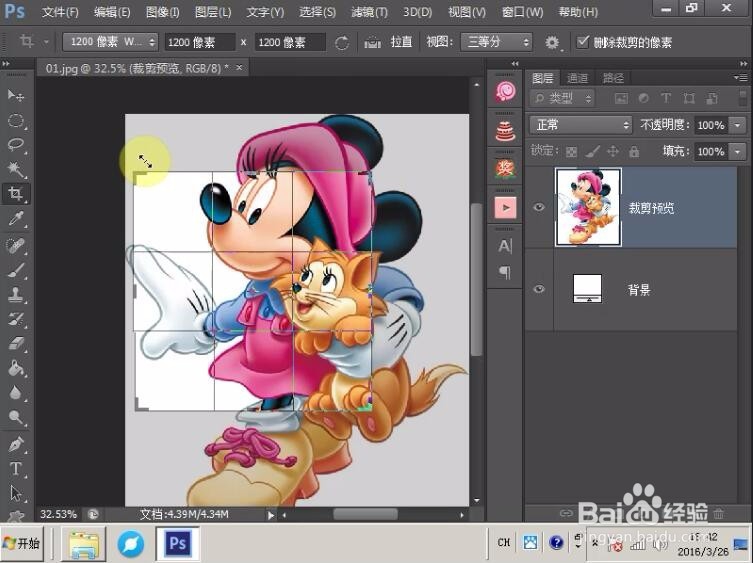The image size is (753, 563).
Task: Select the Eraser tool
Action: [15, 343]
